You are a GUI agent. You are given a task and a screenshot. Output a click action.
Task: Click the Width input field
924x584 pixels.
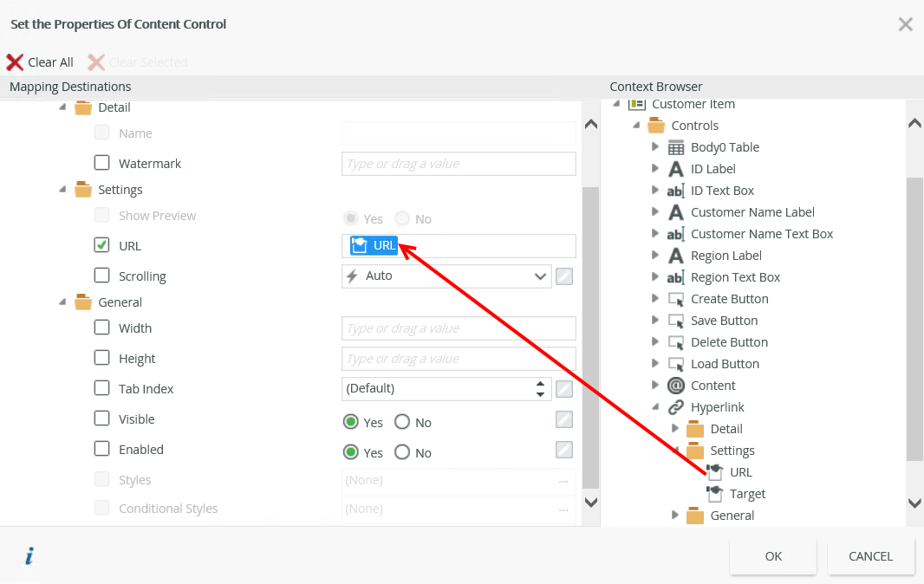click(x=459, y=328)
